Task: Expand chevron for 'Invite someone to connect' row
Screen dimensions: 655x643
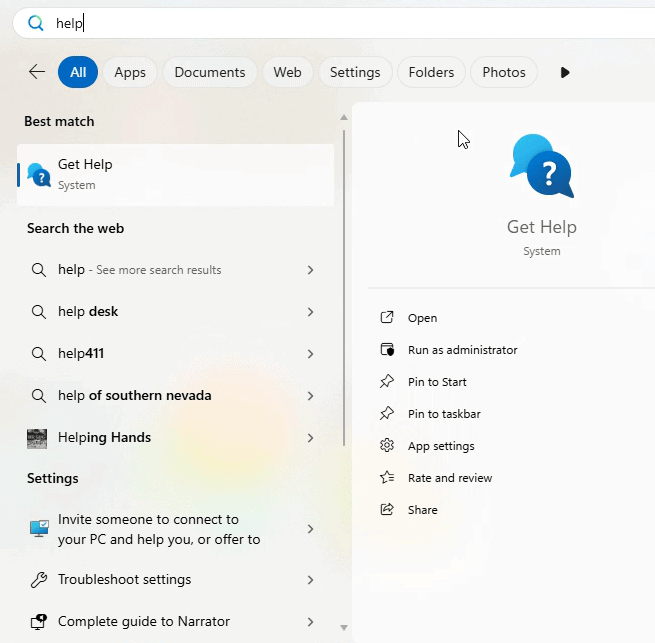Action: click(x=310, y=529)
